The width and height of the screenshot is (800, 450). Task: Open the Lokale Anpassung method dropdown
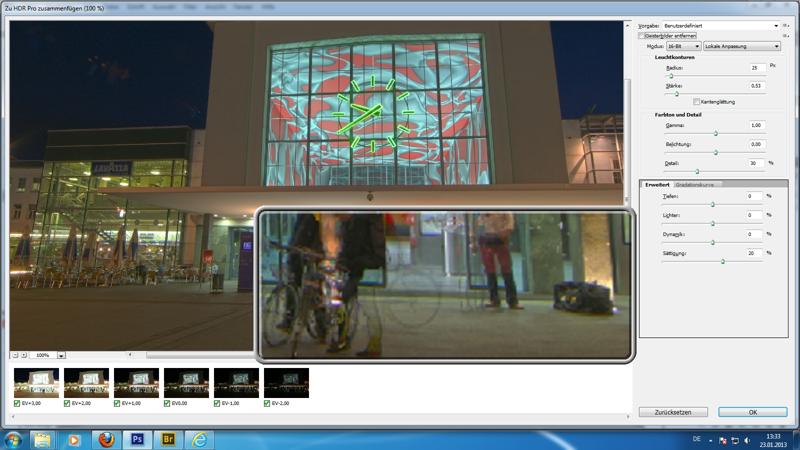coord(742,46)
